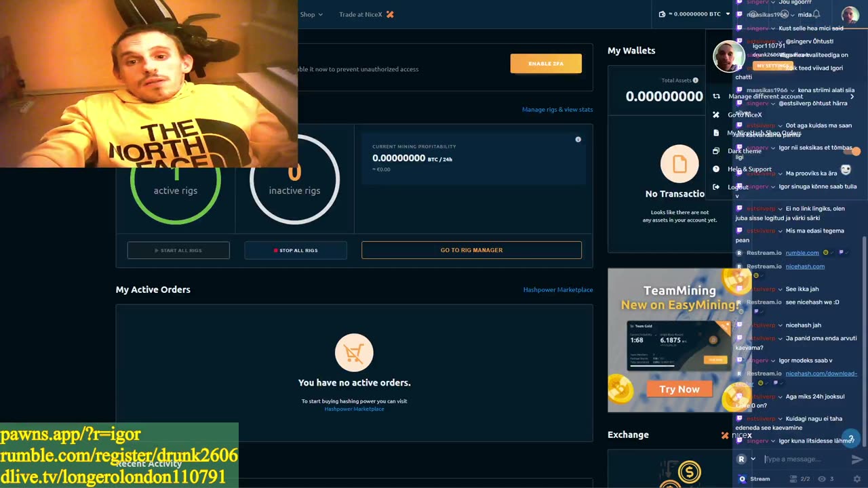Image resolution: width=868 pixels, height=488 pixels.
Task: Click the viewers eye icon in chat footer
Action: (822, 479)
